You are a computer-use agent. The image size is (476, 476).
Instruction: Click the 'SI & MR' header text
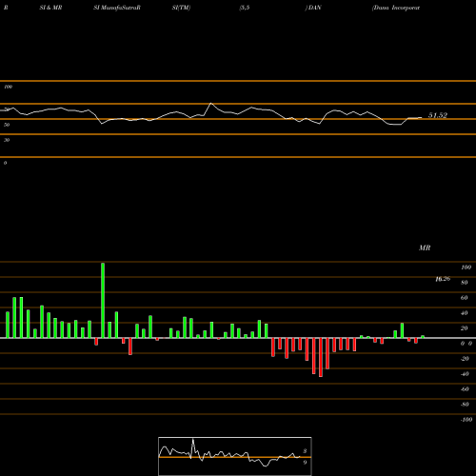[50, 8]
